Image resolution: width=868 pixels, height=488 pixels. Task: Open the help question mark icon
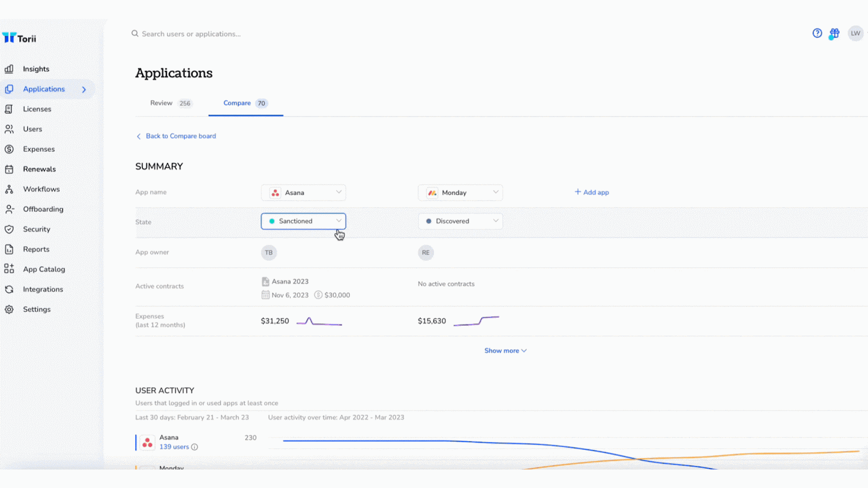point(817,33)
